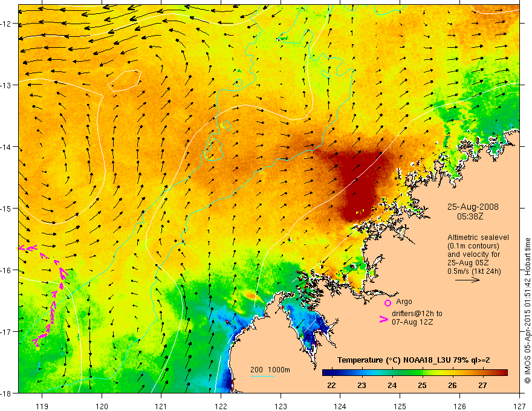Viewport: 532px width, 411px height.
Task: Click the longitude axis label 127
Action: tap(519, 406)
